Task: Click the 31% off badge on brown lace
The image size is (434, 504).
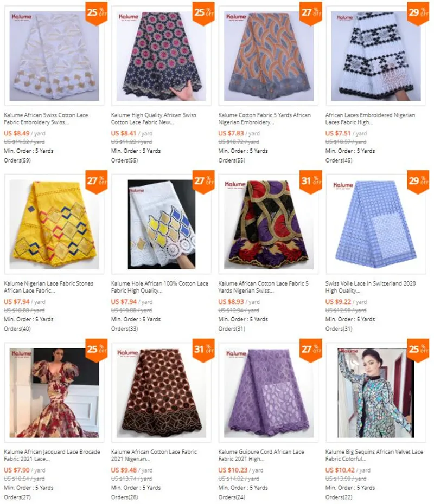Action: 203,350
